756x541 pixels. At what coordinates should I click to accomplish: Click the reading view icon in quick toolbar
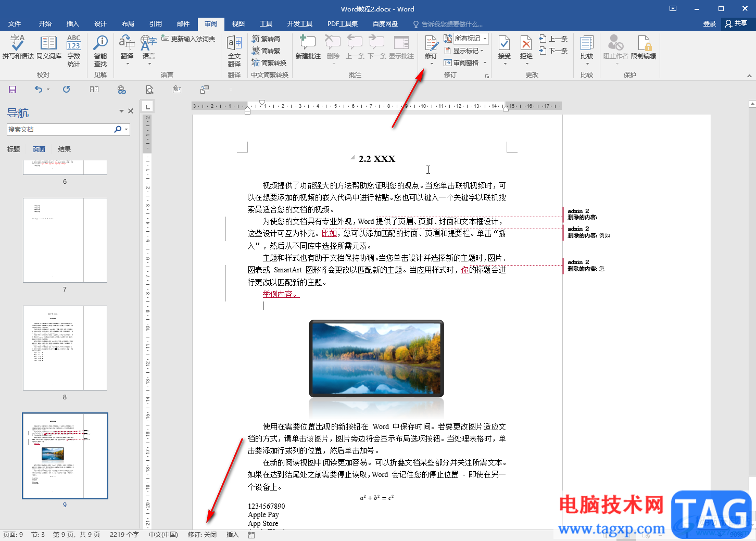pos(94,90)
